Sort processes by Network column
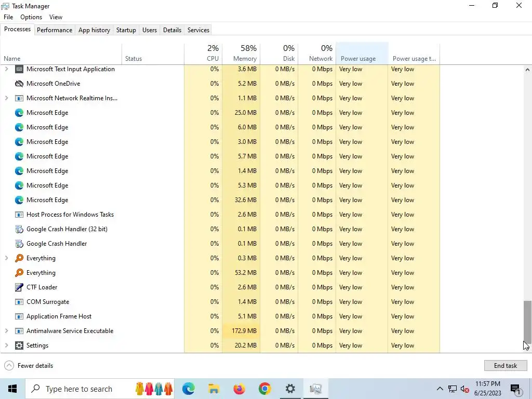This screenshot has width=532, height=399. click(317, 54)
